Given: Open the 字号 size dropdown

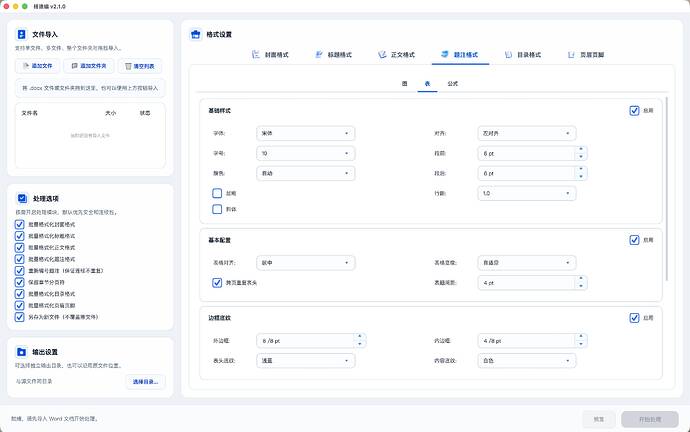Looking at the screenshot, I should [305, 153].
